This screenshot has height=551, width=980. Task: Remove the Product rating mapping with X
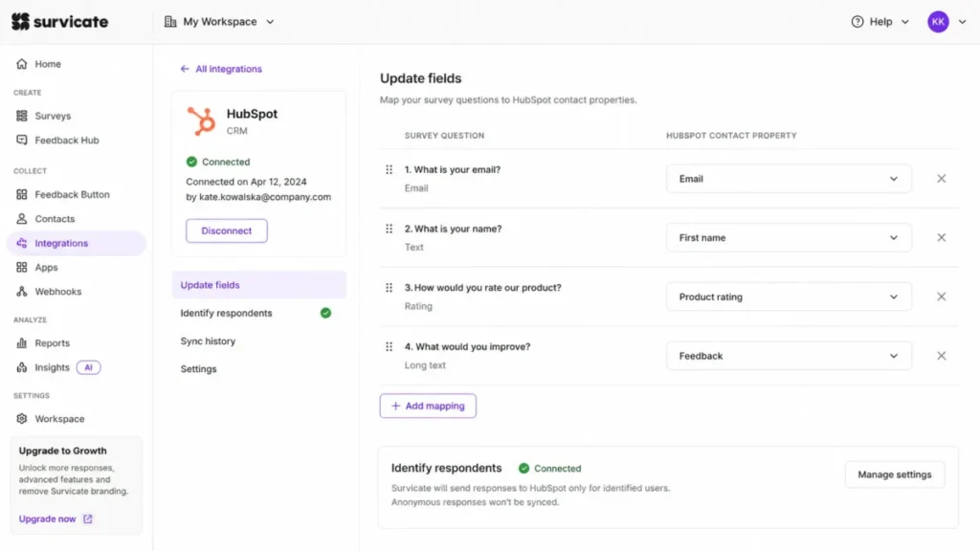pyautogui.click(x=942, y=297)
